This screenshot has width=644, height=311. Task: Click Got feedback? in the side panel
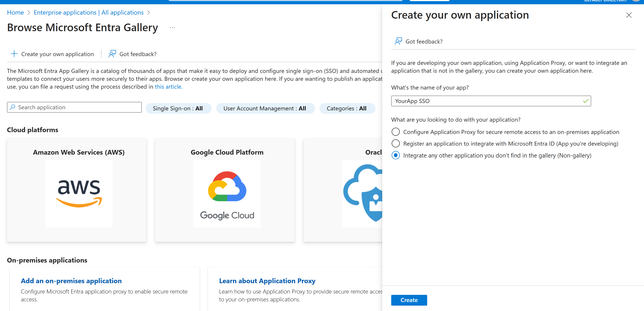coord(418,42)
